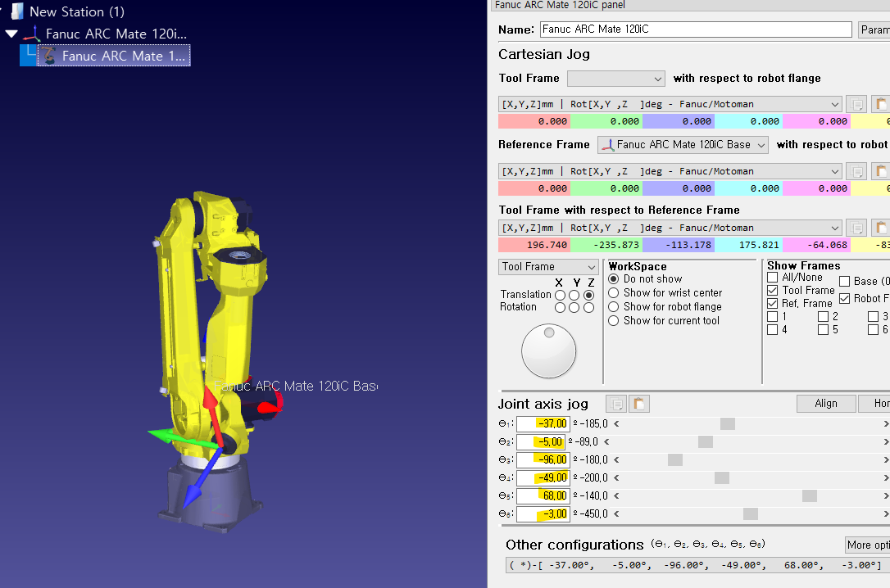This screenshot has width=890, height=588.
Task: Click the θ3 joint slider handle
Action: pyautogui.click(x=675, y=460)
